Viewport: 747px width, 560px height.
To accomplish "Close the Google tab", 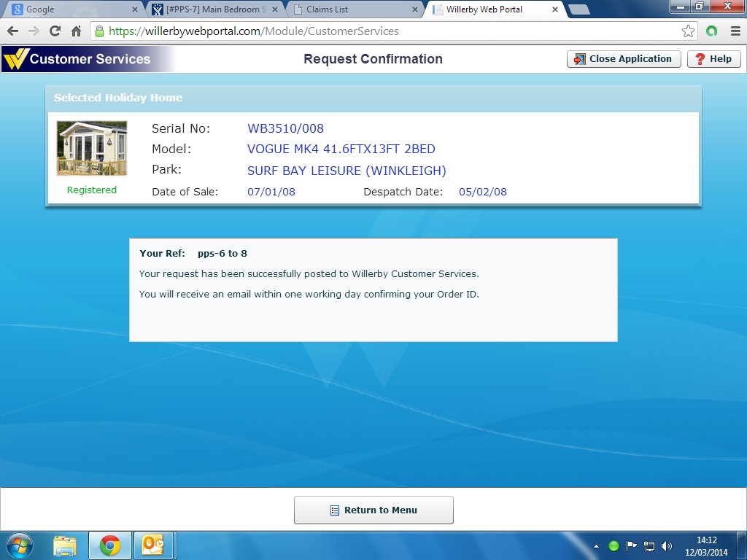I will 135,9.
